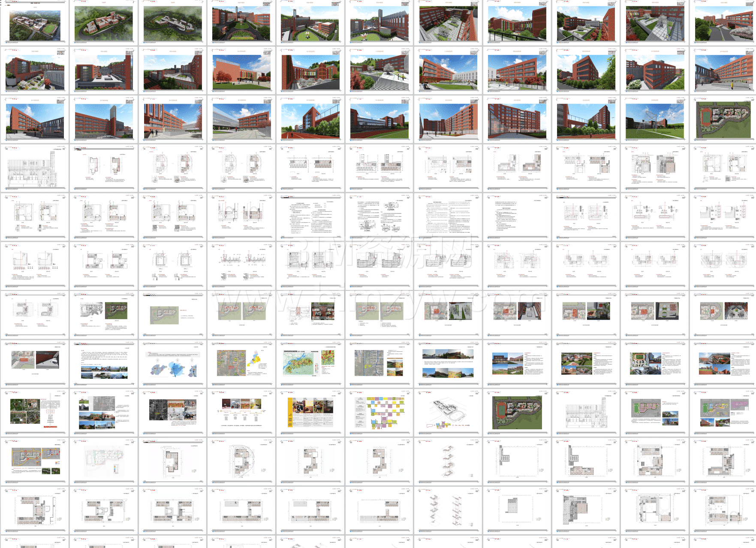The height and width of the screenshot is (548, 756).
Task: Select the plan page with semicircular arch shapes
Action: pyautogui.click(x=241, y=217)
